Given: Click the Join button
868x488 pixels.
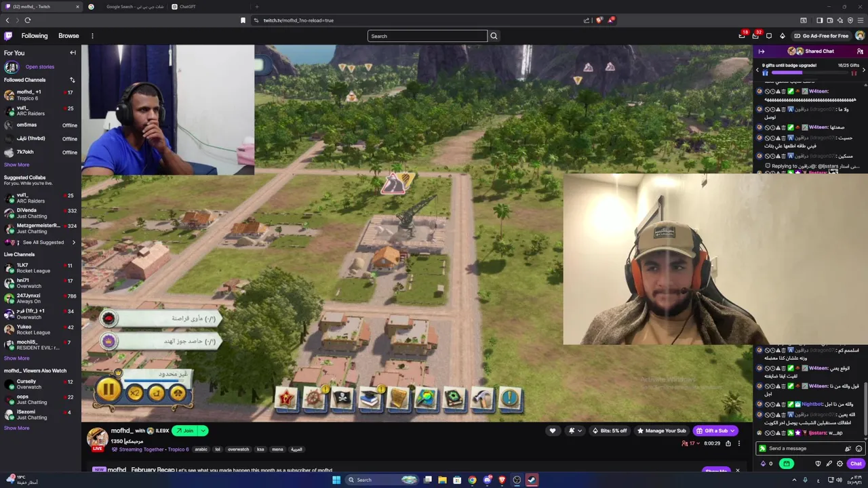Looking at the screenshot, I should [184, 431].
